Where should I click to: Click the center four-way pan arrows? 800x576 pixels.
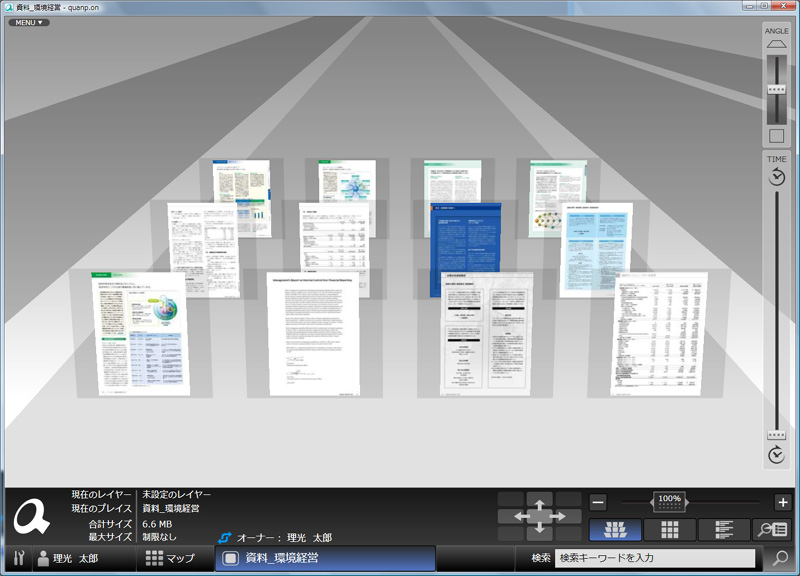coord(540,515)
